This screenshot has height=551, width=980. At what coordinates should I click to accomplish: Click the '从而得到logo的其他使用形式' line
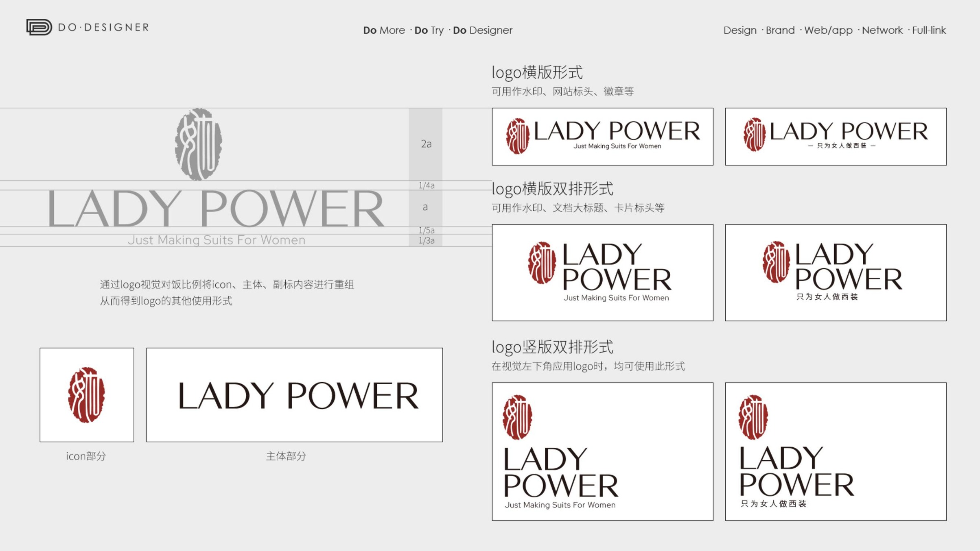pyautogui.click(x=166, y=301)
